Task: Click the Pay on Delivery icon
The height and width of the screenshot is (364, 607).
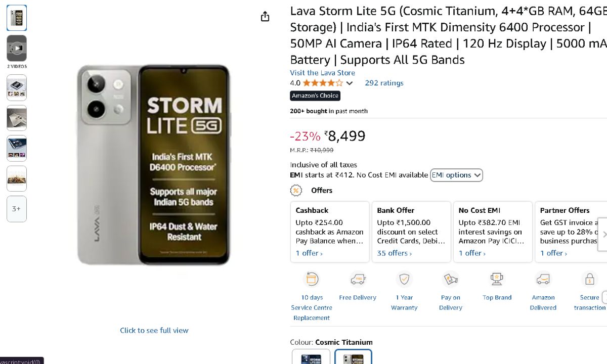Action: tap(450, 279)
